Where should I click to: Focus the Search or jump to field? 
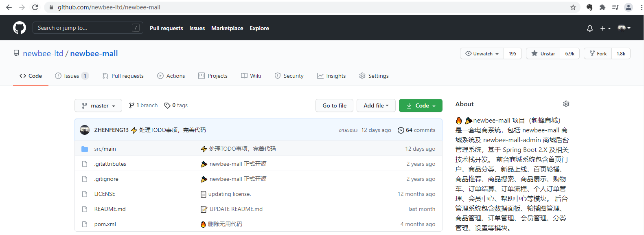(x=88, y=28)
